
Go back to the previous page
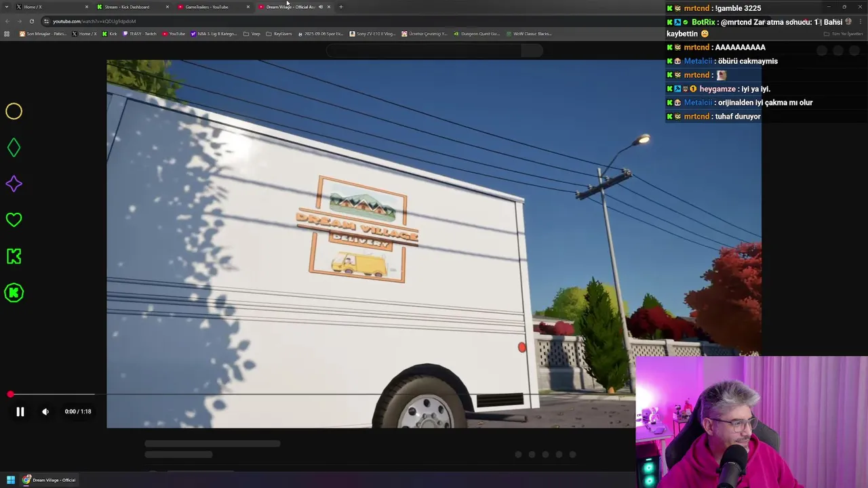click(7, 21)
